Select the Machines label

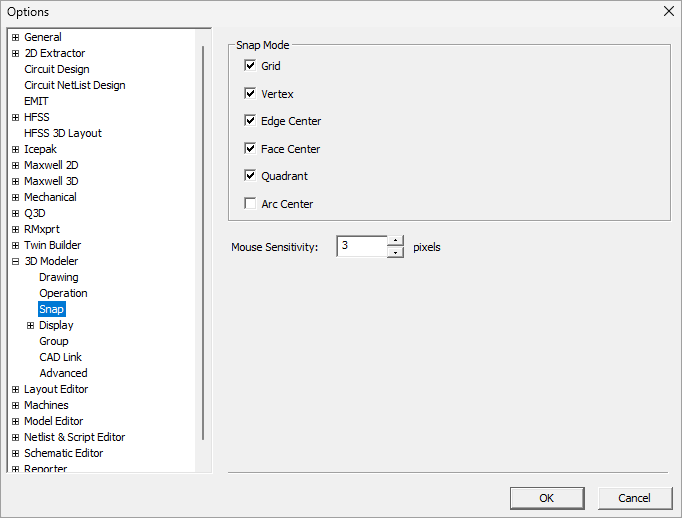point(46,405)
